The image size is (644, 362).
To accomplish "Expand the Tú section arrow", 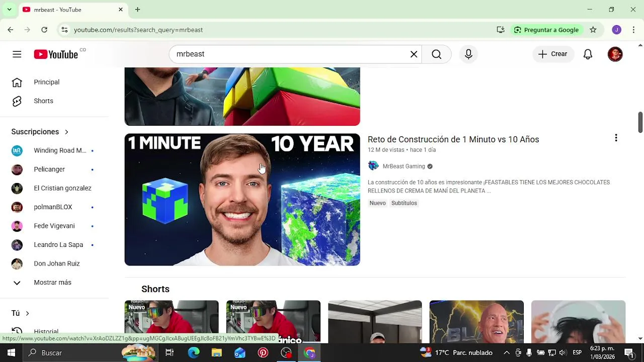I will coord(27,313).
